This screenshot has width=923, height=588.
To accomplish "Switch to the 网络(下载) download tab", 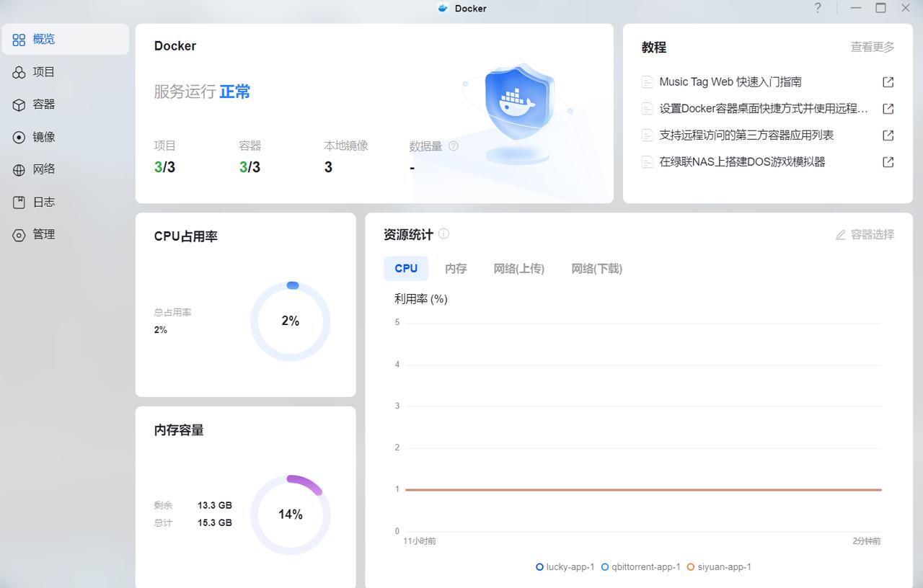I will pos(597,268).
